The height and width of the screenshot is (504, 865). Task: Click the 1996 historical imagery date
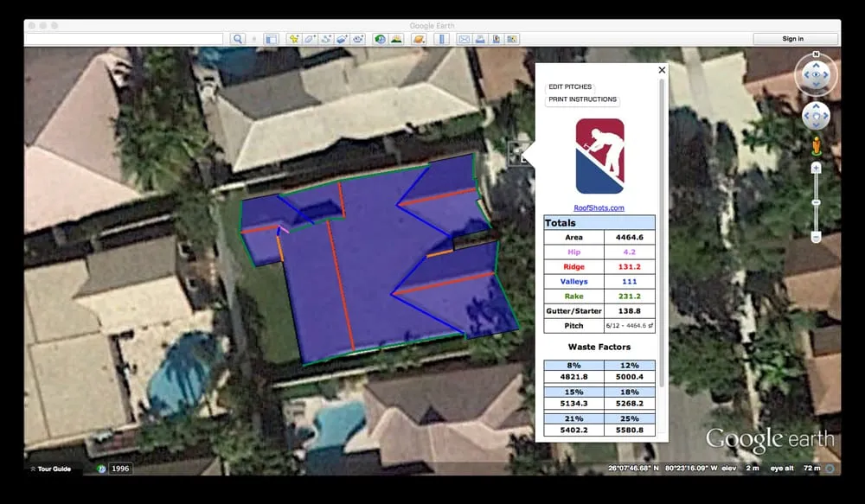click(120, 469)
